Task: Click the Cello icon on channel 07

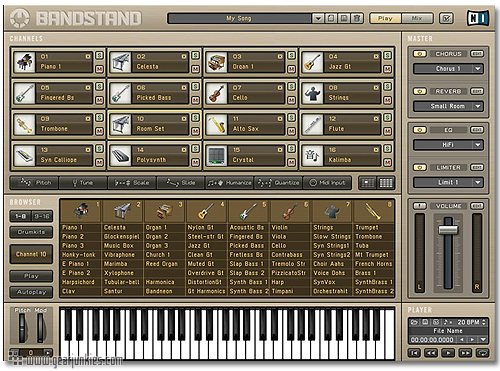Action: (x=216, y=93)
